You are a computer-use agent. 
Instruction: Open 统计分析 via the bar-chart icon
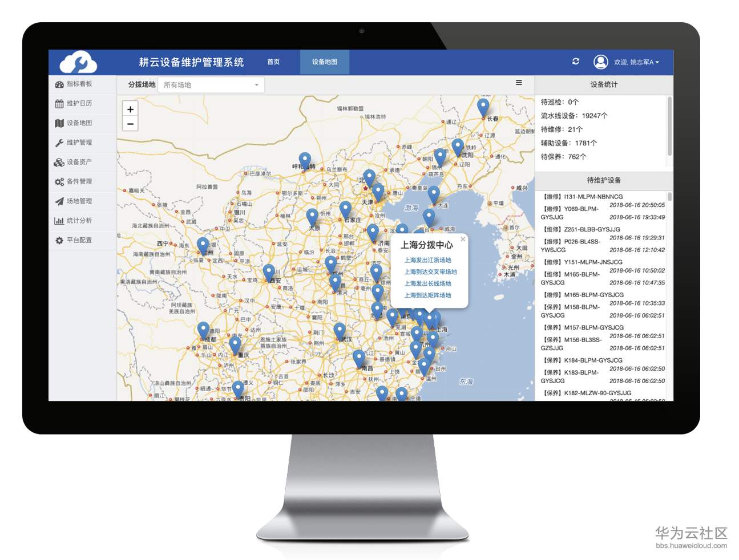click(x=59, y=220)
